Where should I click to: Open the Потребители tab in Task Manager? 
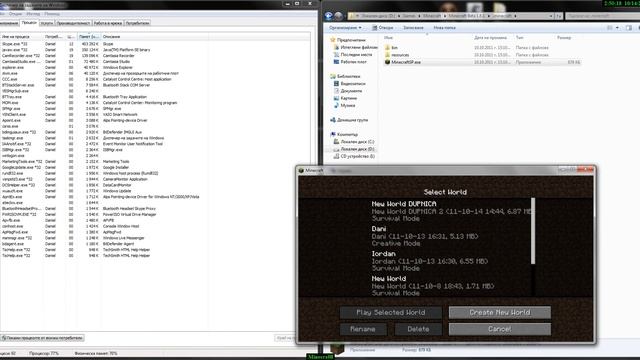pyautogui.click(x=138, y=23)
